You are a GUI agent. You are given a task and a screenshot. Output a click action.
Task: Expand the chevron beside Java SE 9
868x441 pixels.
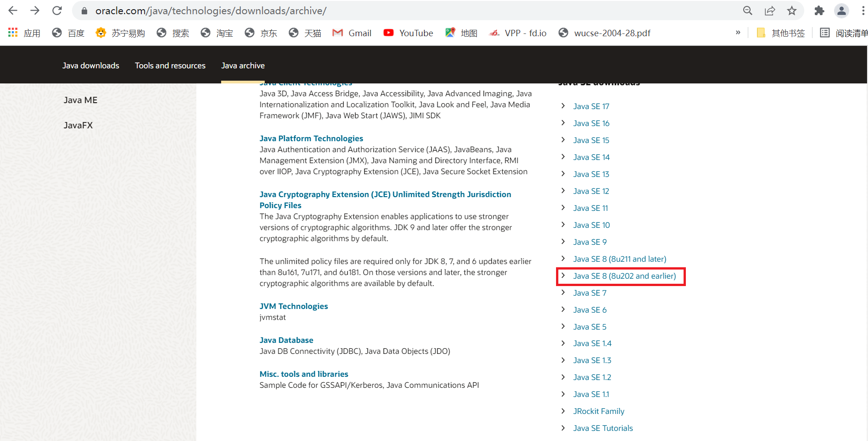point(563,242)
